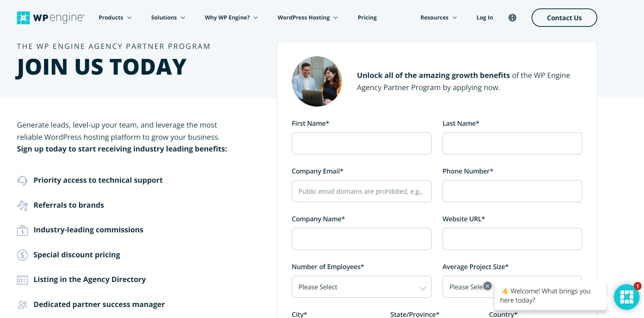Expand the Products menu

click(115, 18)
